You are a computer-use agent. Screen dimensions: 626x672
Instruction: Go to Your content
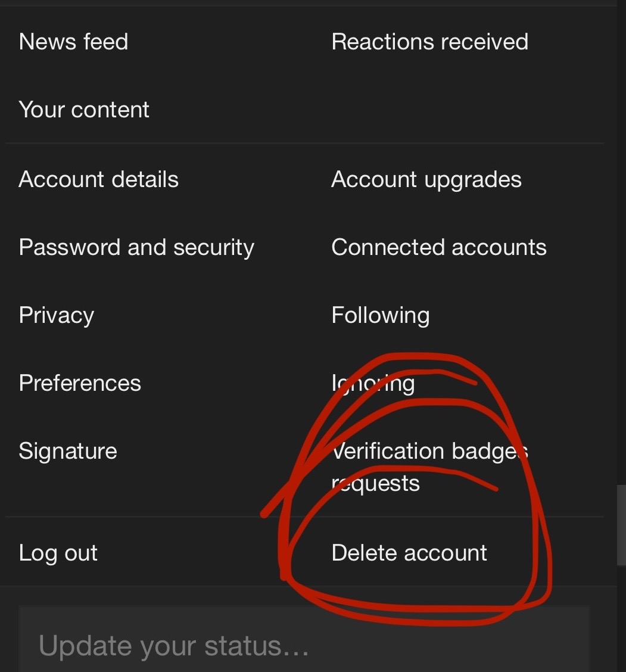84,110
